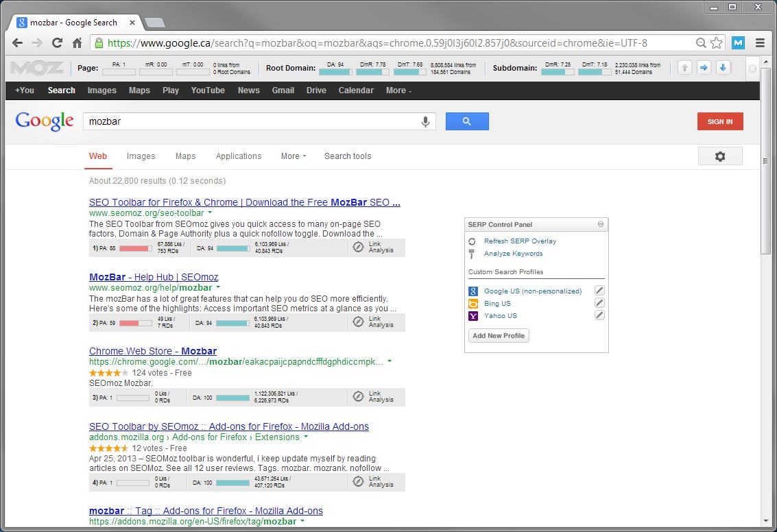The width and height of the screenshot is (777, 532).
Task: Switch to the Applications search tab
Action: [x=239, y=156]
